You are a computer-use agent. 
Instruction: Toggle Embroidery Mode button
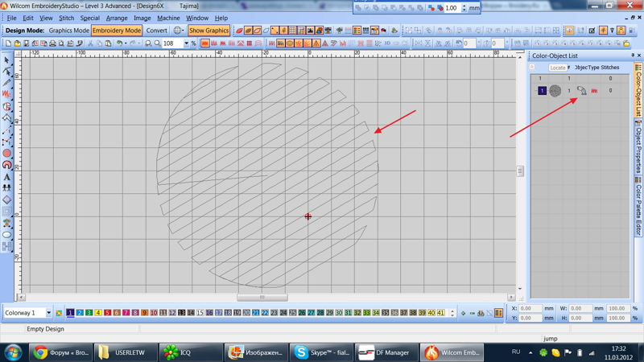coord(117,31)
